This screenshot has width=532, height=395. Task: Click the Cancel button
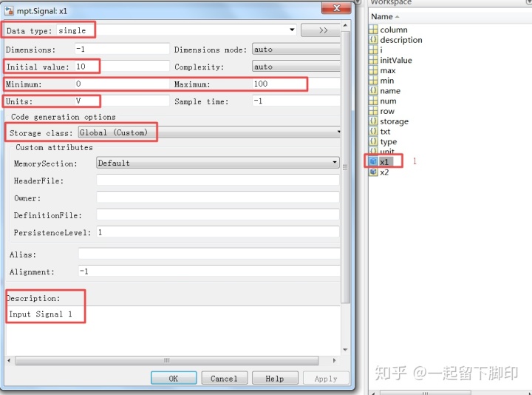(x=224, y=378)
